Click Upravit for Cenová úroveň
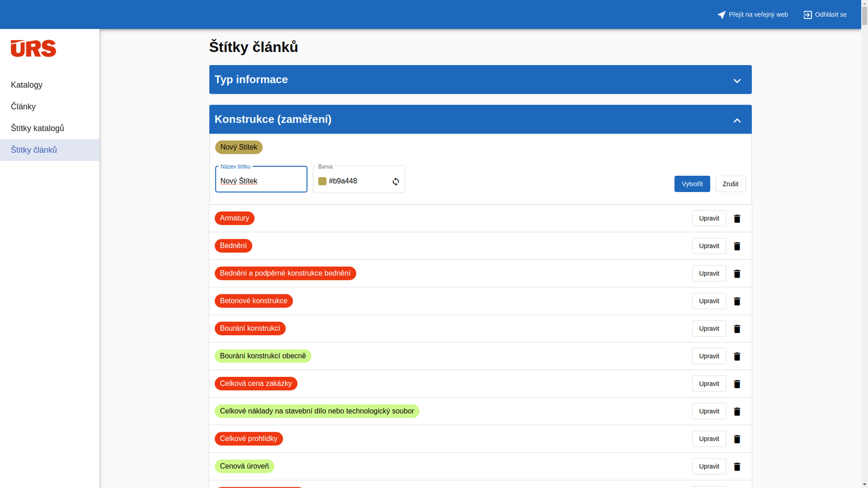 coord(709,466)
